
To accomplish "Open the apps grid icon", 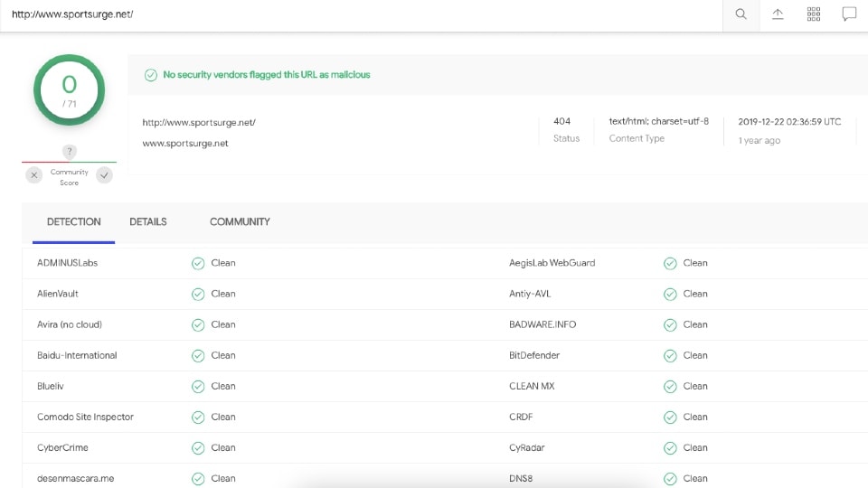I will coord(814,14).
